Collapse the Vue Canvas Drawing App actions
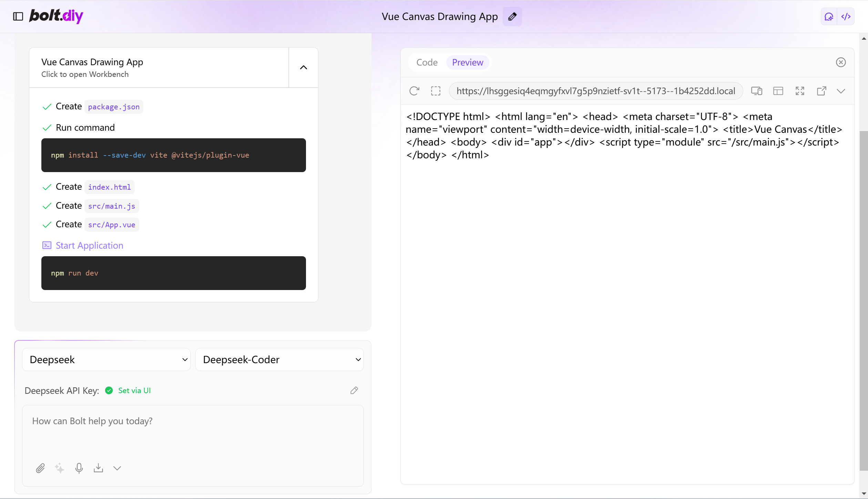The image size is (868, 499). click(303, 68)
